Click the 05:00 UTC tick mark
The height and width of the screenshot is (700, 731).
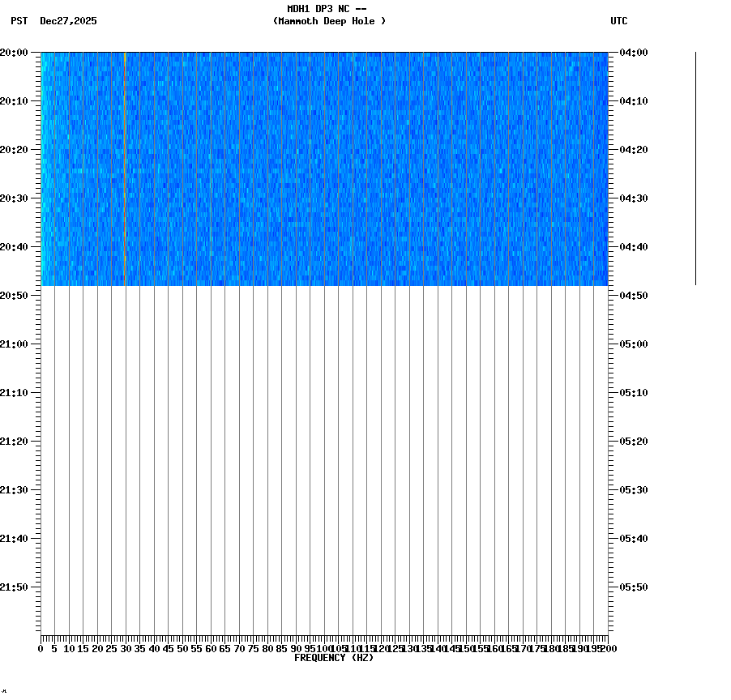click(x=612, y=344)
